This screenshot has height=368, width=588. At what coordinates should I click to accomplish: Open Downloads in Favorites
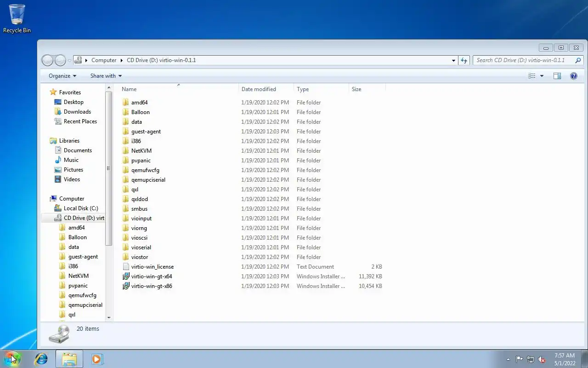77,112
